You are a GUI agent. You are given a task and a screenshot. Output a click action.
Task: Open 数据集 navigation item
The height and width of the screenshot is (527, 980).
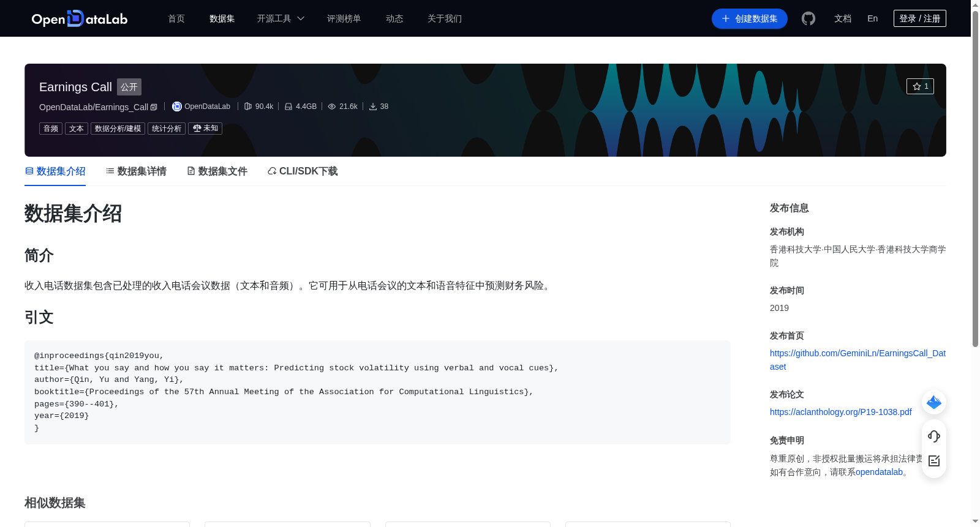[222, 18]
